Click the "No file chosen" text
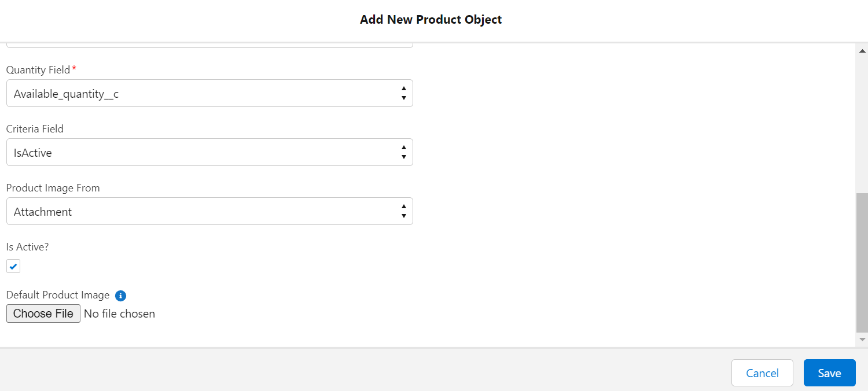The image size is (868, 391). coord(120,313)
